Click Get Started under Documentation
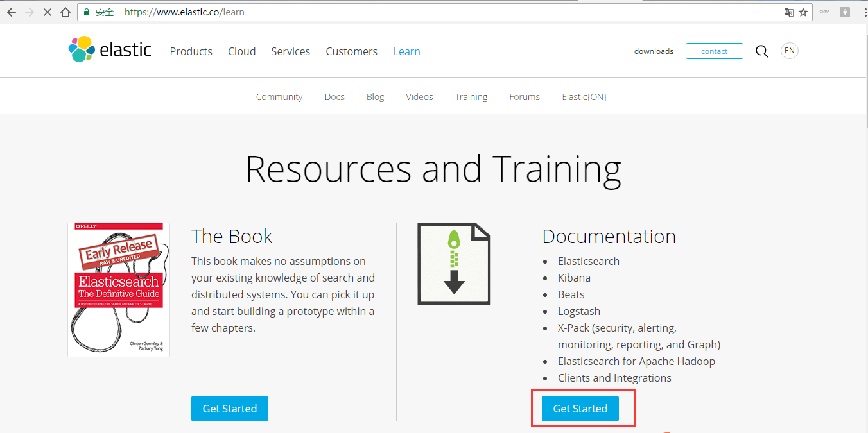Viewport: 868px width, 433px height. tap(580, 409)
